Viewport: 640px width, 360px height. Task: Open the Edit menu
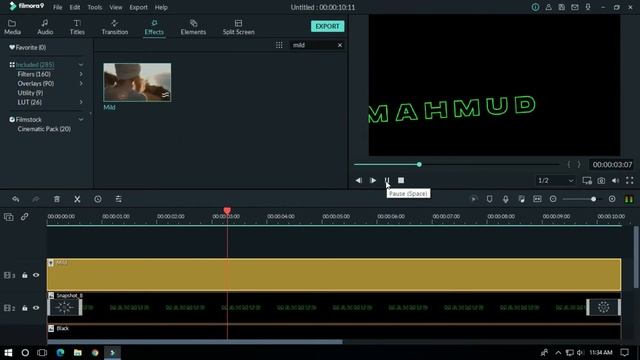click(x=75, y=7)
